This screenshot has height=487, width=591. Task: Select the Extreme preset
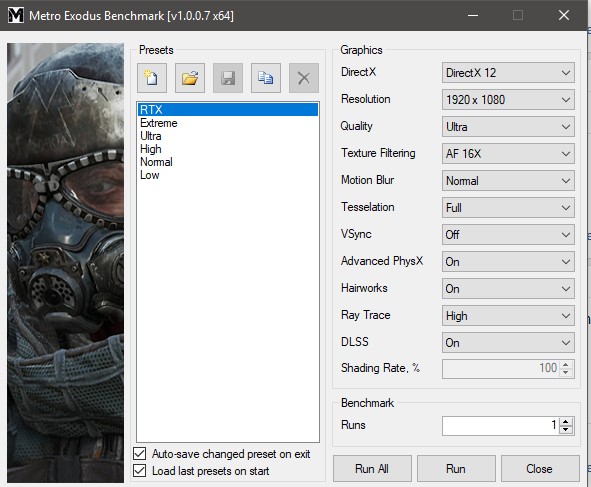coord(228,123)
